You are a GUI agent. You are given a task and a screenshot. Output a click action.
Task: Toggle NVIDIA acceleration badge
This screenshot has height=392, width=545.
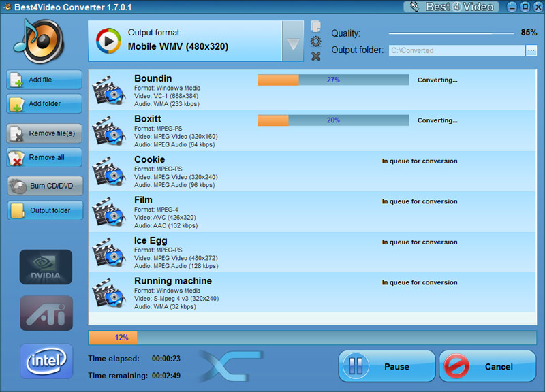pyautogui.click(x=46, y=267)
